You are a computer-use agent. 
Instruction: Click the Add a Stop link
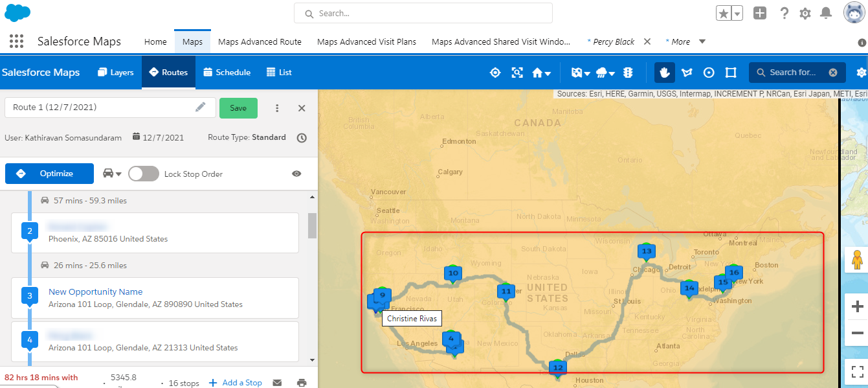click(236, 382)
